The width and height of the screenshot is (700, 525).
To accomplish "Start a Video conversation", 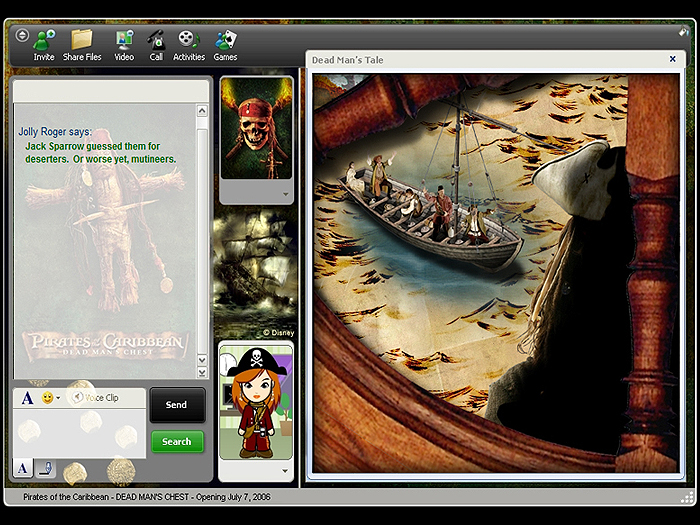I will [x=124, y=46].
